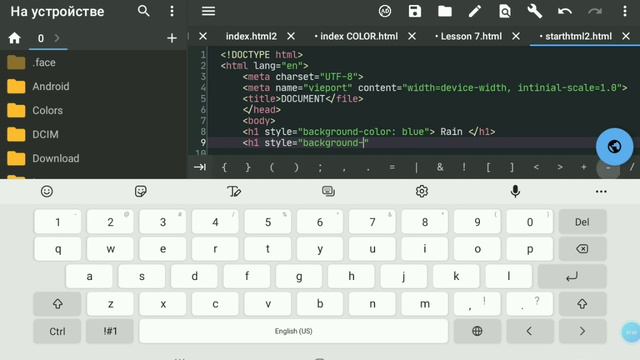The image size is (640, 360).
Task: Insert less-than sign from symbol bar
Action: tap(536, 167)
